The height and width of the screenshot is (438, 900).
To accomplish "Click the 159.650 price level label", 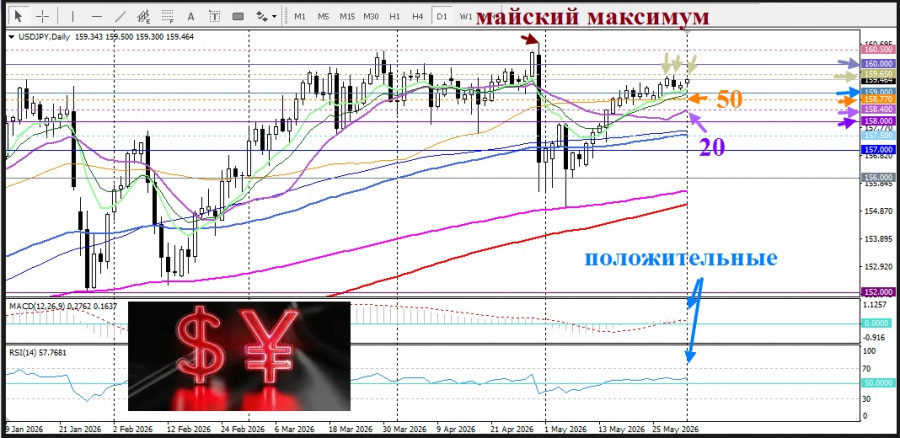I will coord(878,75).
